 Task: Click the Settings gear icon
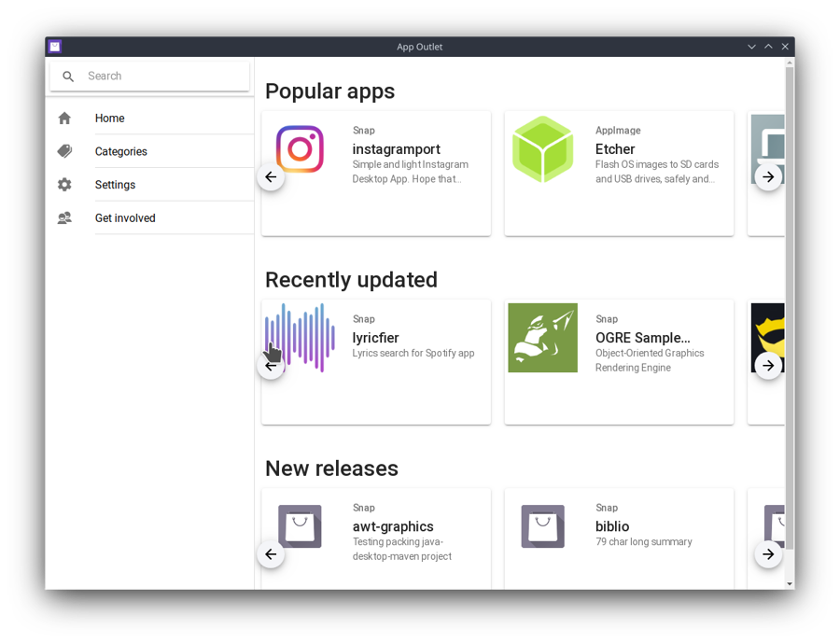pos(64,185)
